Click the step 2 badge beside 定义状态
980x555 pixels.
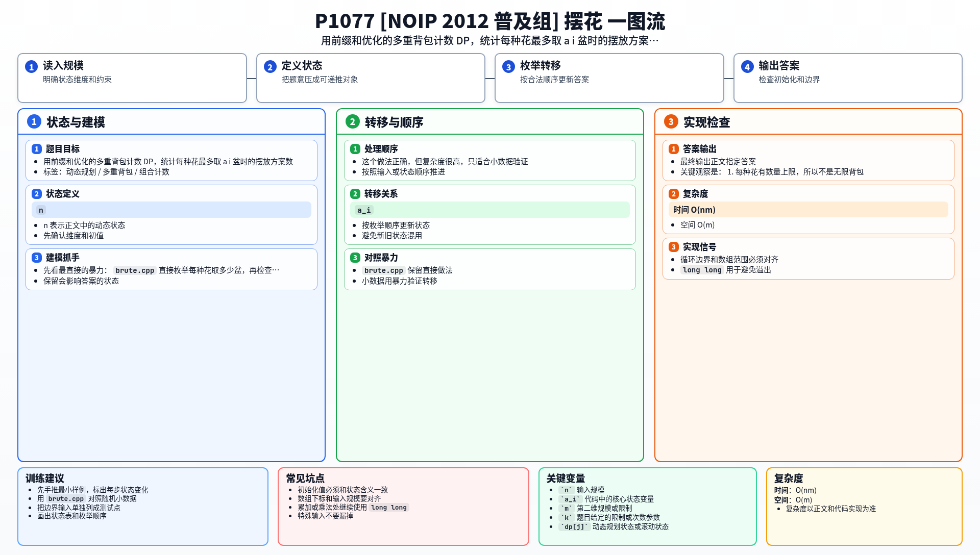point(270,67)
